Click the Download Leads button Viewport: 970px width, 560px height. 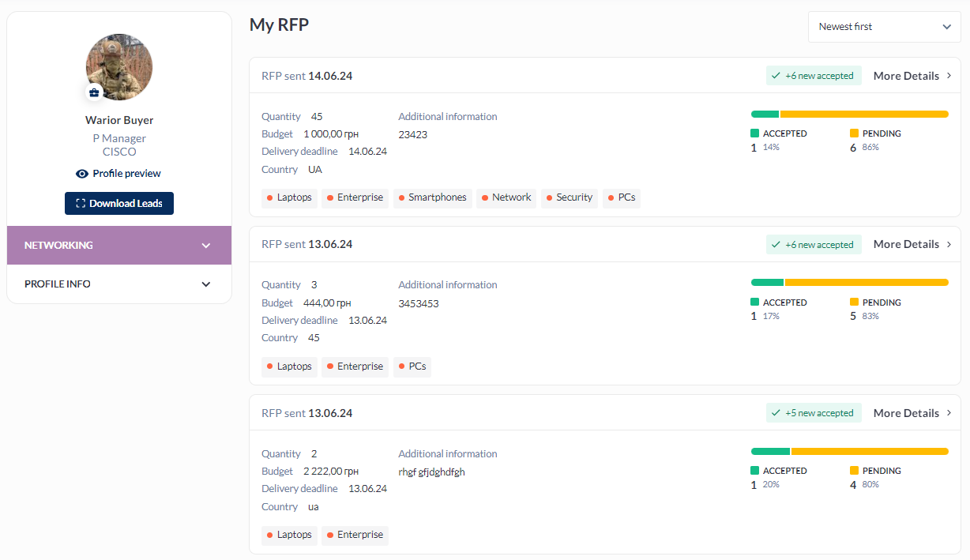click(x=119, y=203)
